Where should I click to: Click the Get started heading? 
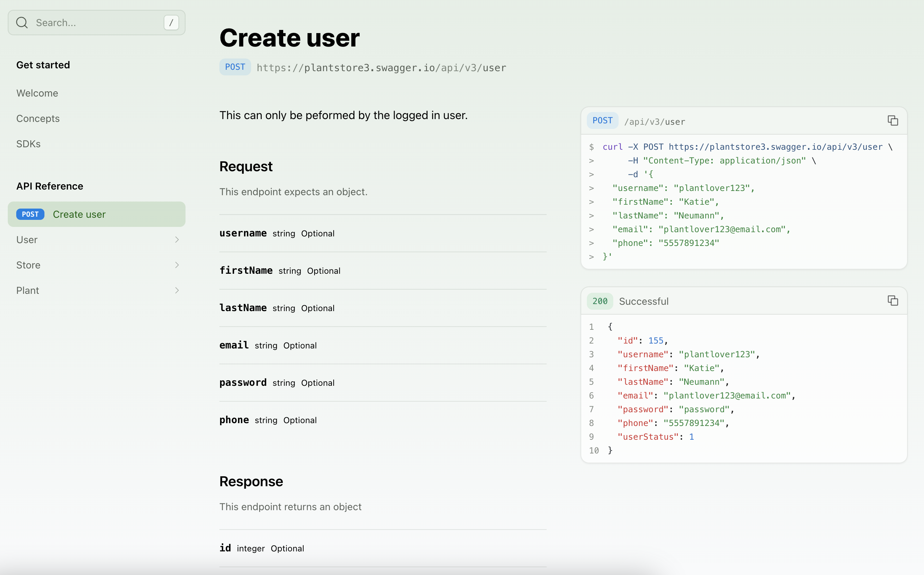(43, 64)
